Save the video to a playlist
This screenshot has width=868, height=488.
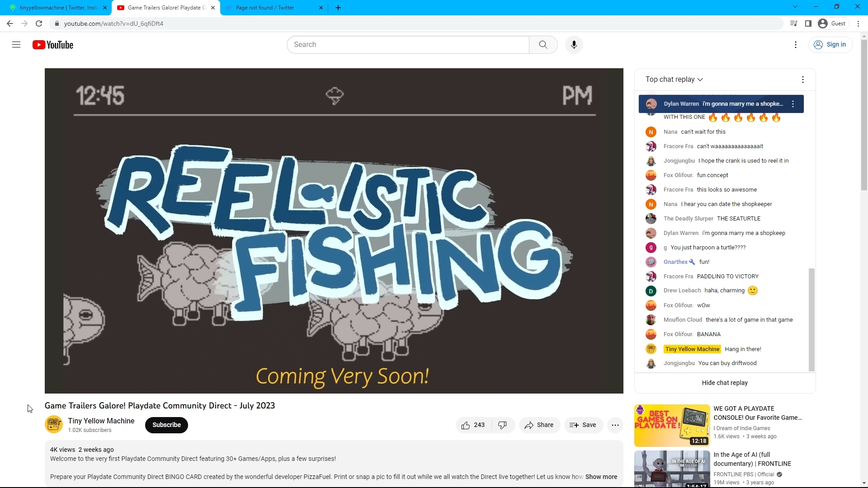[x=583, y=425]
